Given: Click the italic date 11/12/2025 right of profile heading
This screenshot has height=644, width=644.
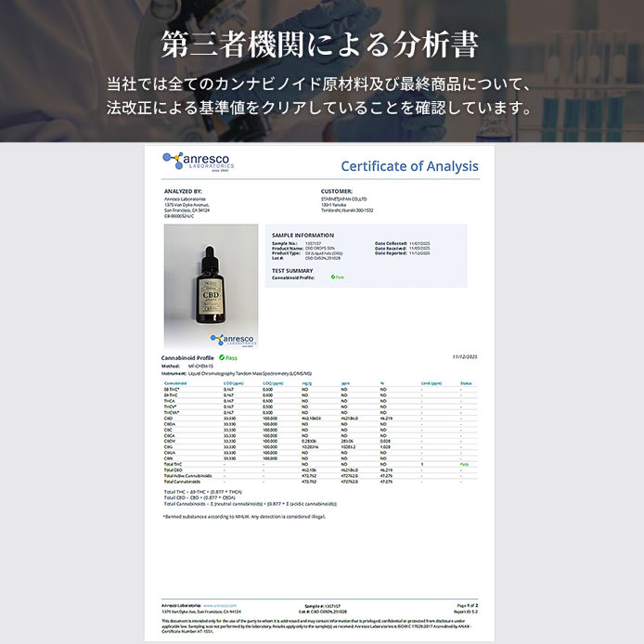Looking at the screenshot, I should (465, 357).
